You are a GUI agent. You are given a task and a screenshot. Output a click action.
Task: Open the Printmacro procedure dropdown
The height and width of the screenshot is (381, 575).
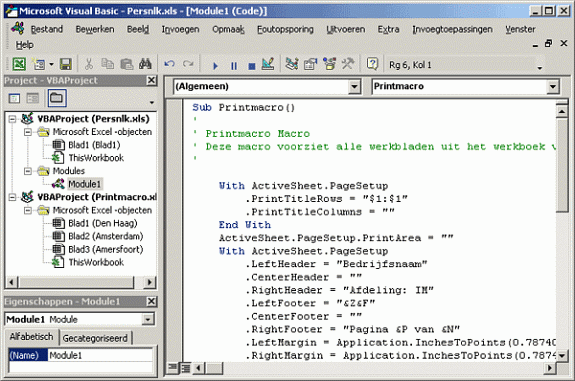pyautogui.click(x=552, y=87)
